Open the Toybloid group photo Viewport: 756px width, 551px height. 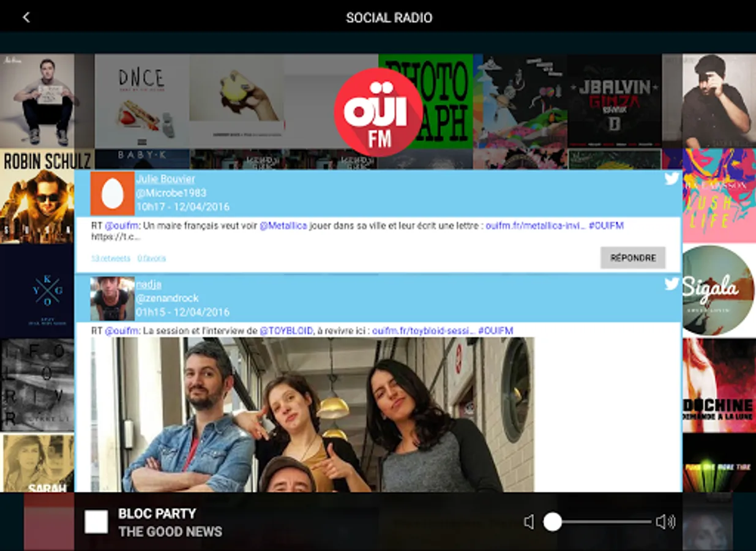(312, 414)
